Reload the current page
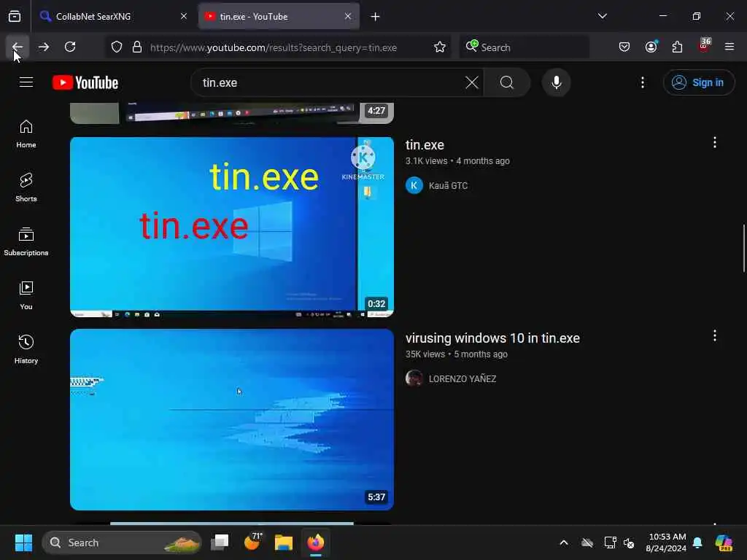Image resolution: width=747 pixels, height=560 pixels. pyautogui.click(x=70, y=47)
